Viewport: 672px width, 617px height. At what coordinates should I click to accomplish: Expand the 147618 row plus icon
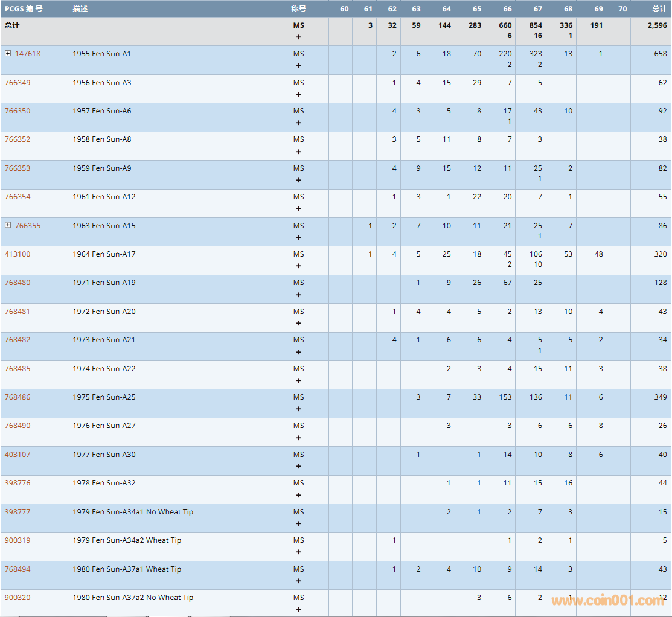coord(8,53)
